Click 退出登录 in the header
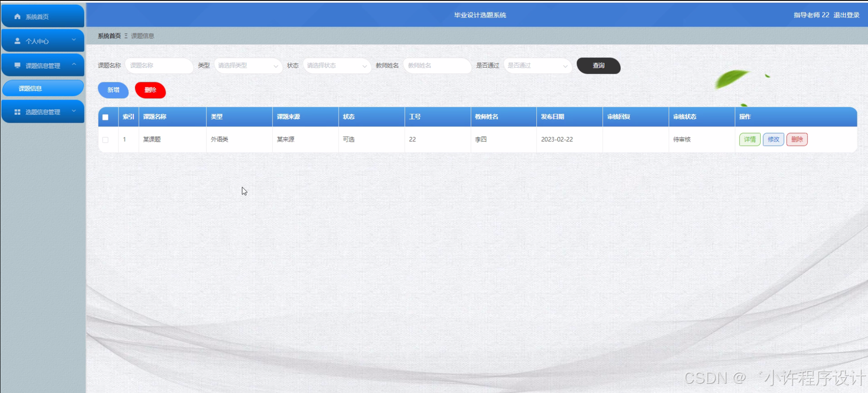Image resolution: width=868 pixels, height=393 pixels. [846, 15]
